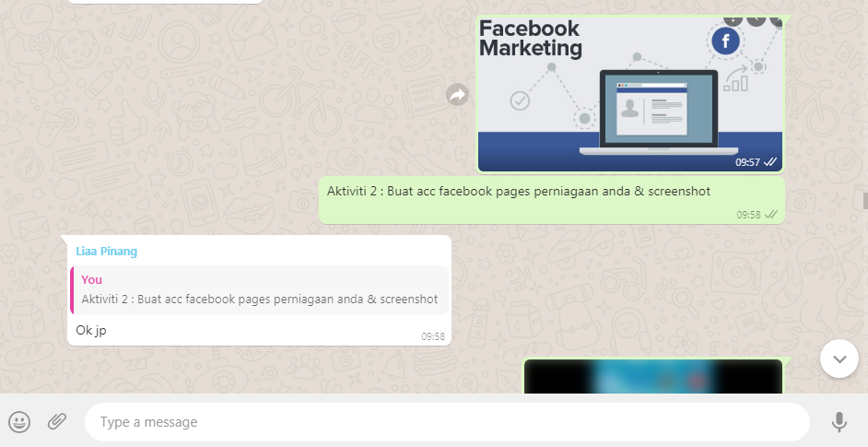Click the 09:57 timestamp on the image
The width and height of the screenshot is (868, 447).
[x=747, y=162]
